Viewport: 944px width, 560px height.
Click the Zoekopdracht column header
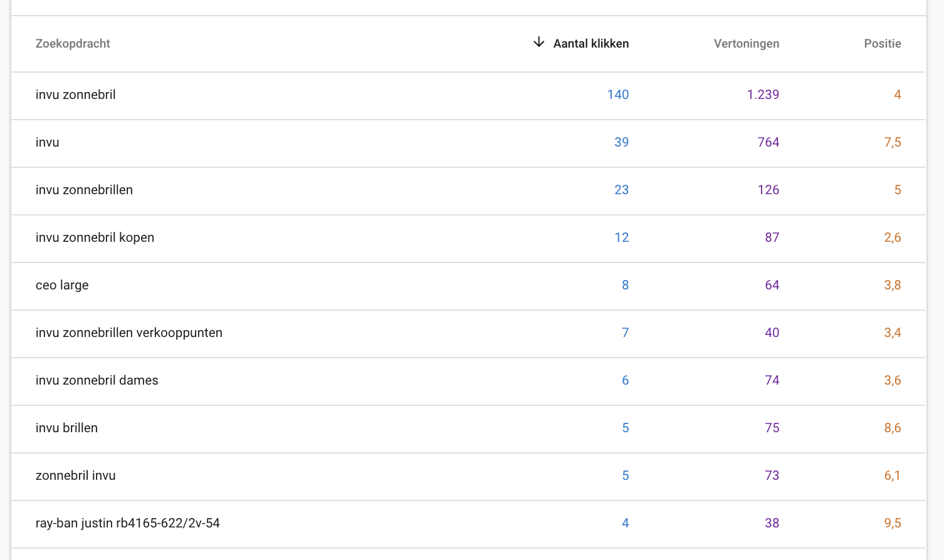(73, 43)
